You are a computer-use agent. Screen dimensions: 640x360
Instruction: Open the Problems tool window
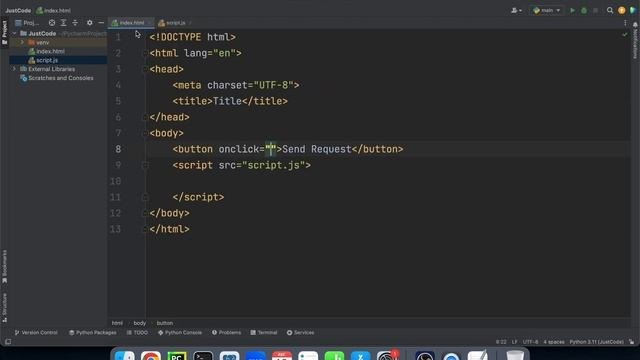pyautogui.click(x=227, y=333)
